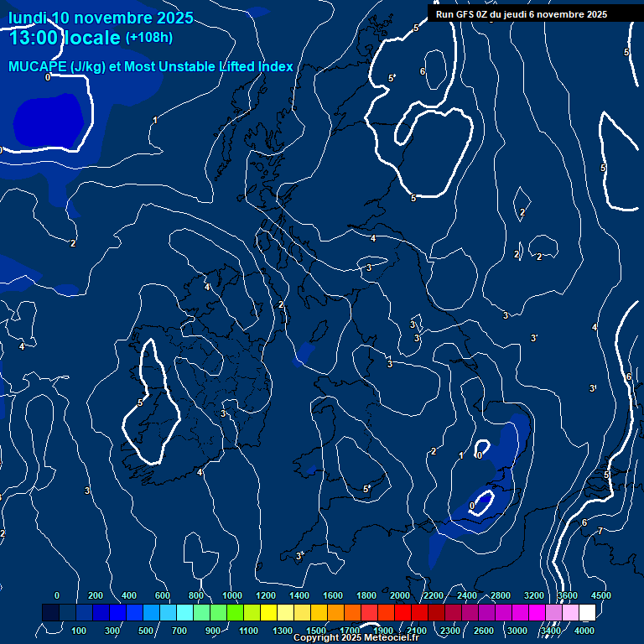
Task: Select the pale pink 3600-4000 legend swatch
Action: (x=570, y=612)
